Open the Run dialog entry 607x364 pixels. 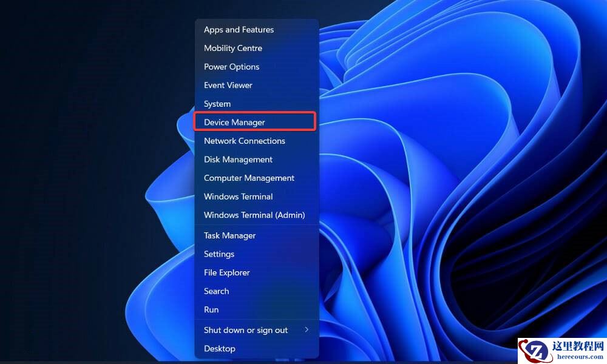point(211,309)
